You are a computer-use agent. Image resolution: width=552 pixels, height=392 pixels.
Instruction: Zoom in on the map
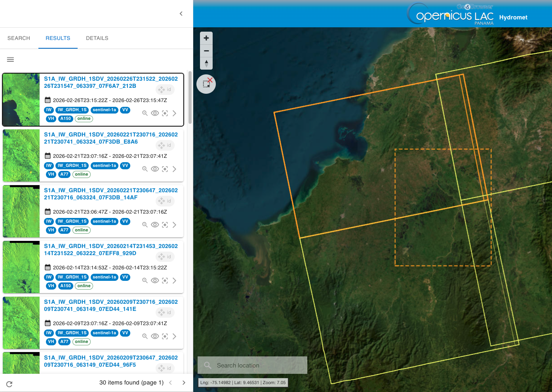tap(206, 38)
